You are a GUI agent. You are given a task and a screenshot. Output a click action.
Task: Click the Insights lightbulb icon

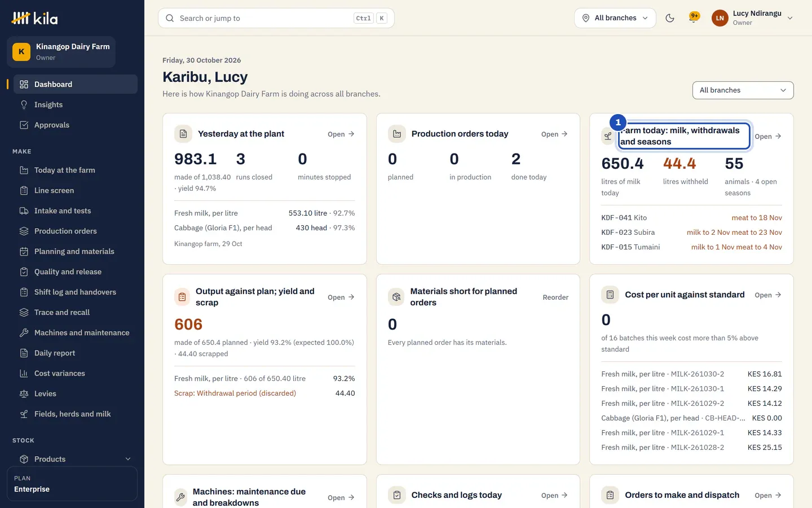click(x=24, y=104)
